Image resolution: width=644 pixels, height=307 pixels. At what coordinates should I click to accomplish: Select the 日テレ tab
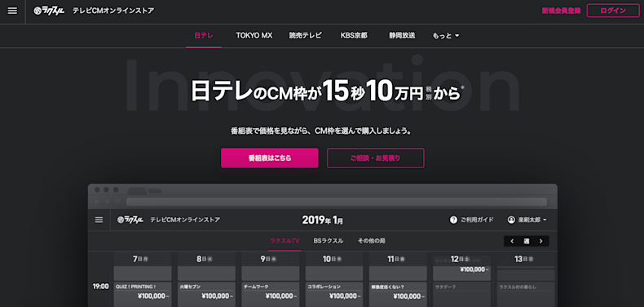204,36
